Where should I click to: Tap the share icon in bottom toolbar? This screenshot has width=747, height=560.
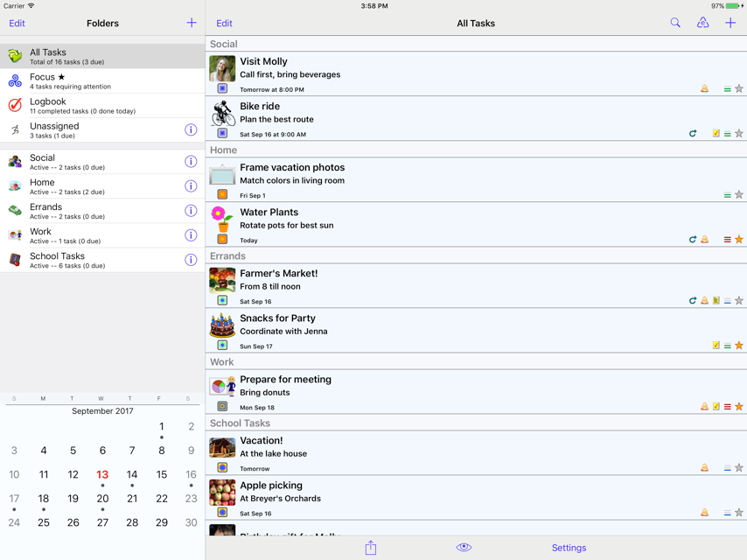click(x=371, y=548)
